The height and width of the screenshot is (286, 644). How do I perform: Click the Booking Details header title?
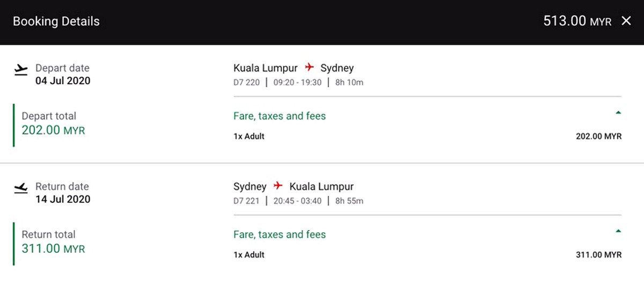(x=56, y=21)
